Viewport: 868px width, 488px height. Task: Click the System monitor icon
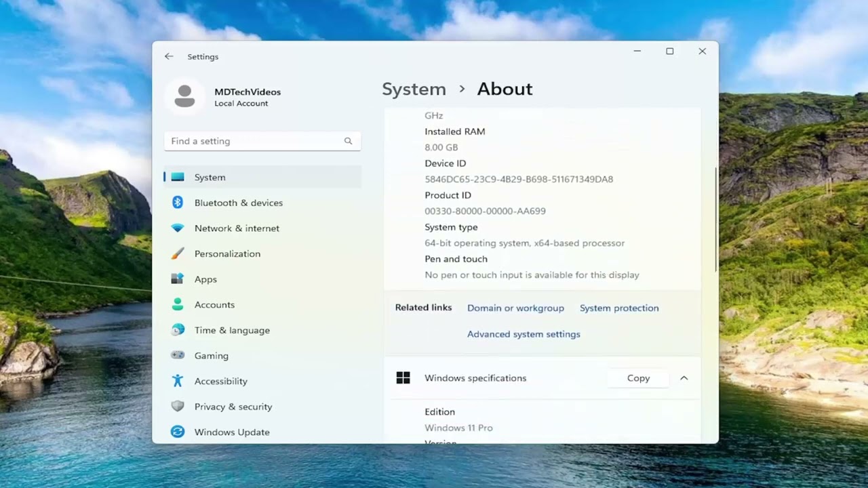[x=178, y=177]
